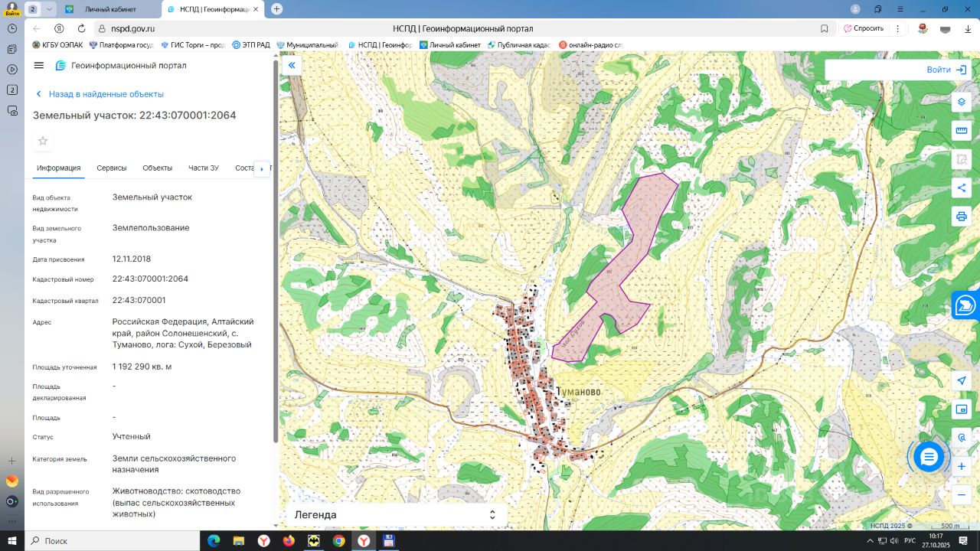The image size is (980, 551).
Task: Switch to the Личный кабинет browser tab
Action: 110,9
